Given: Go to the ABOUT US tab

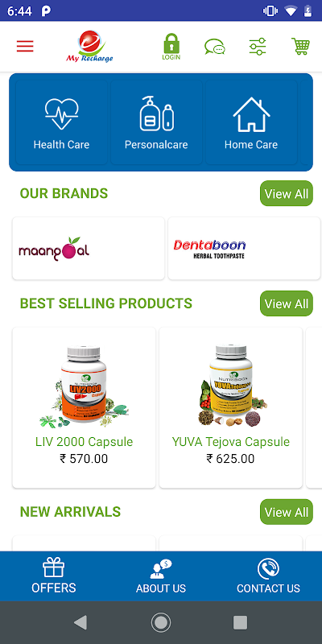Looking at the screenshot, I should pos(161,576).
